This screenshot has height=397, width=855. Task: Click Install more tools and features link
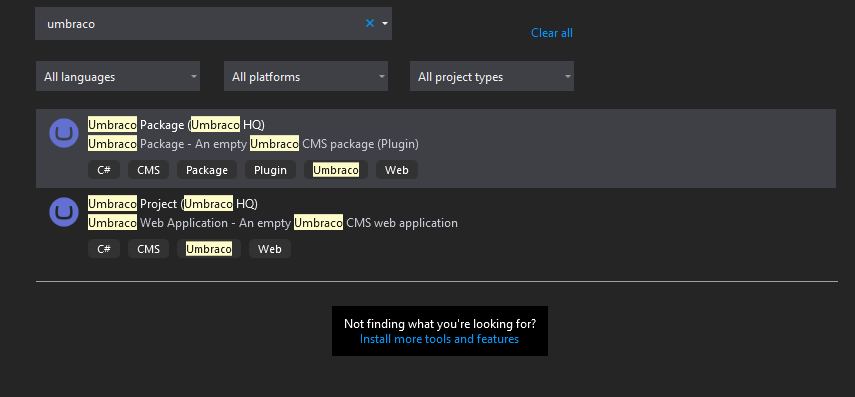coord(439,339)
